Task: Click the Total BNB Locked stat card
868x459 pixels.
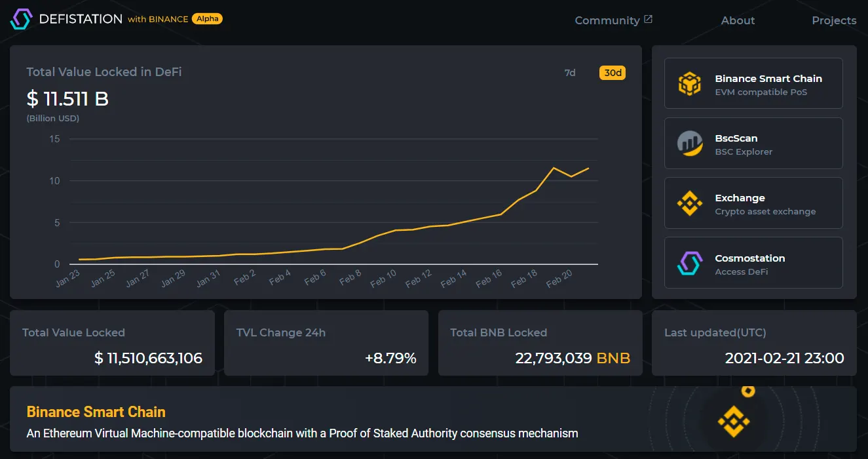Action: pos(540,343)
